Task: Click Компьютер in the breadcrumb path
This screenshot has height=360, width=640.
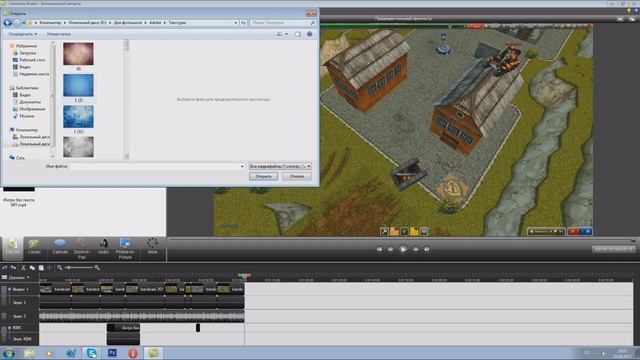Action: 50,23
